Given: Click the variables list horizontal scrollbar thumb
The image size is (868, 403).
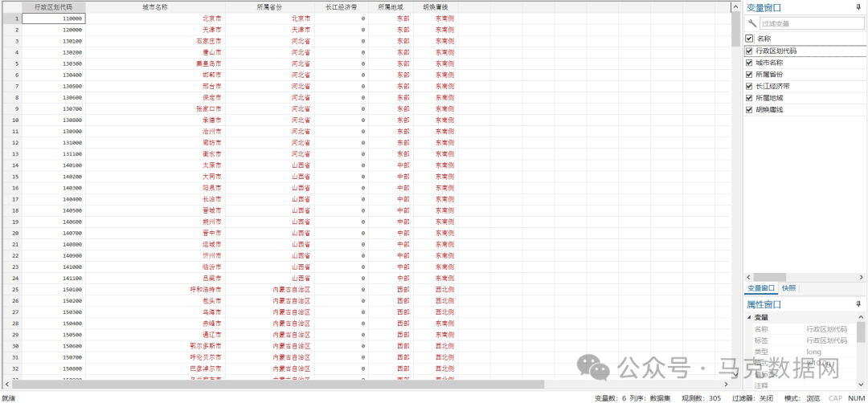Looking at the screenshot, I should [x=769, y=277].
